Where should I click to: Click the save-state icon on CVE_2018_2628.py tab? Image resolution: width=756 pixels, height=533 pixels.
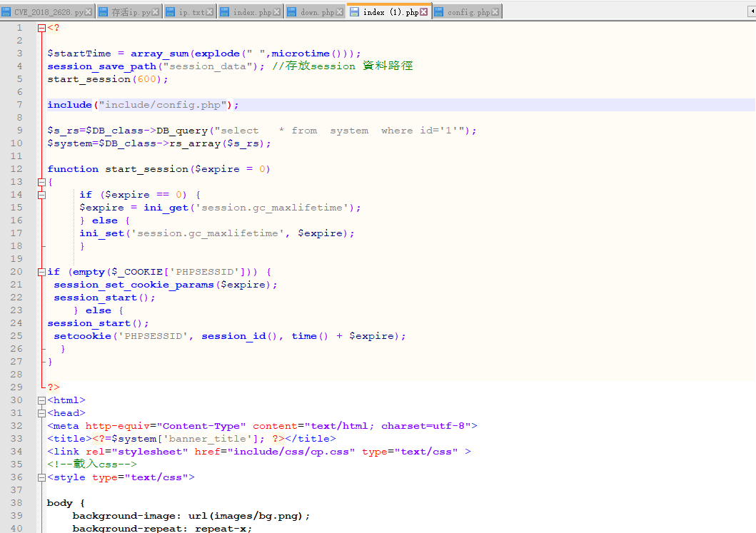6,12
